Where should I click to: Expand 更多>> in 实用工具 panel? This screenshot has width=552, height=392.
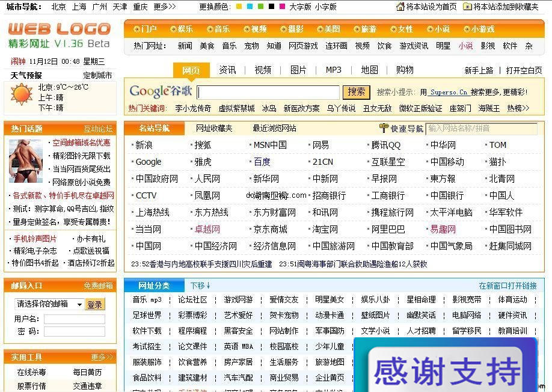102,357
